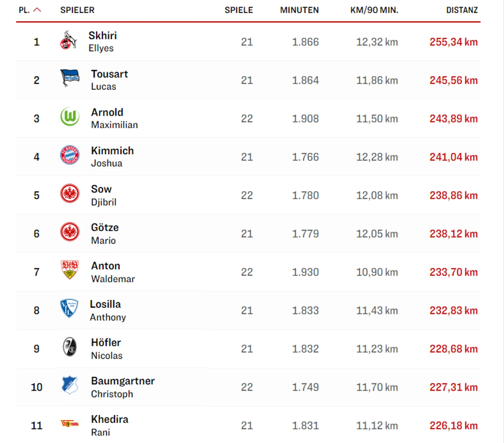The width and height of the screenshot is (504, 443).
Task: Sort by KM/90 MIN. column header
Action: point(374,10)
